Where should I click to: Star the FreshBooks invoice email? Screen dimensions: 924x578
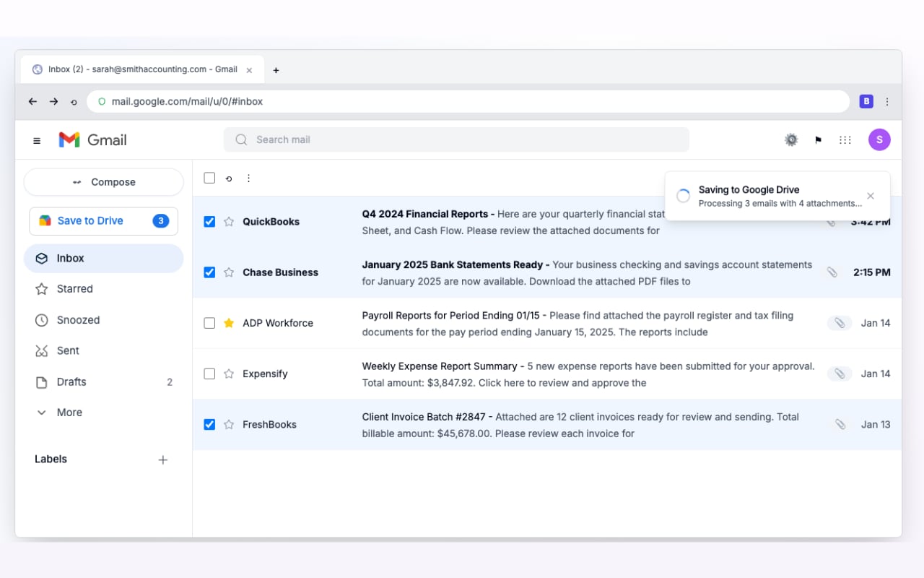229,424
